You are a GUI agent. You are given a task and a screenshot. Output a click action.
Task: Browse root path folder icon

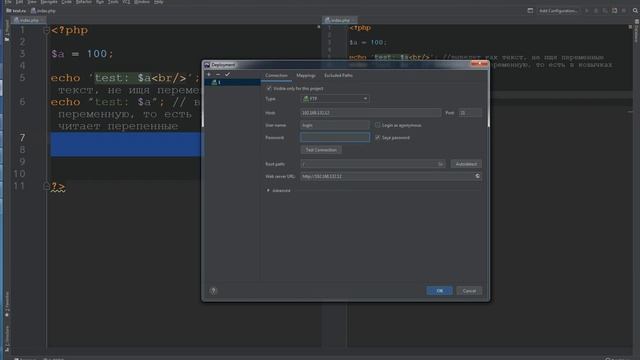pyautogui.click(x=440, y=164)
